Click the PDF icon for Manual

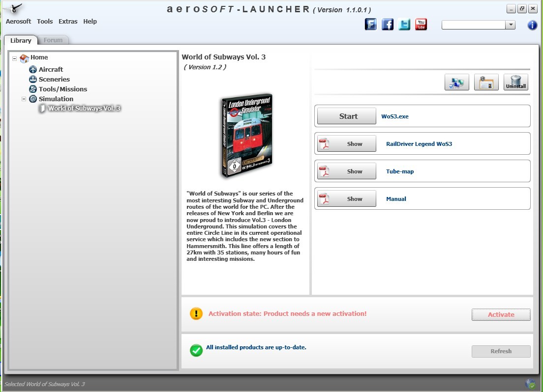pos(324,199)
